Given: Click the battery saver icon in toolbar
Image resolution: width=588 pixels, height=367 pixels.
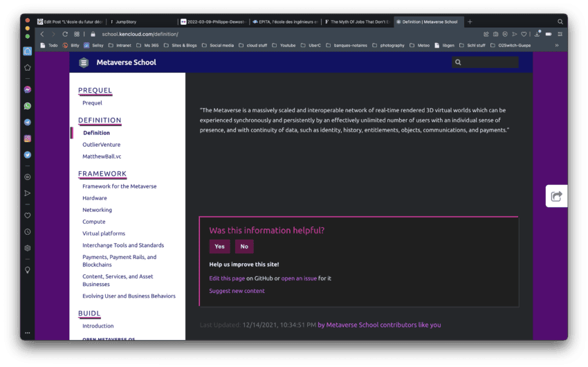Looking at the screenshot, I should (549, 34).
